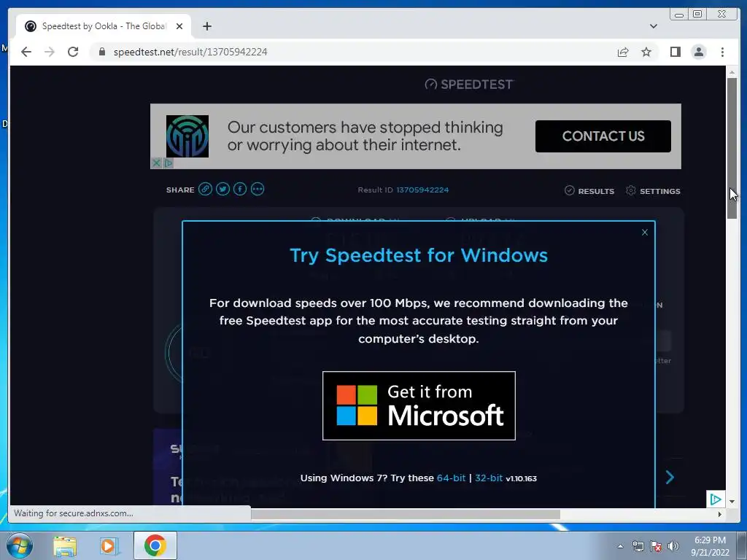Click the vertical scrollbar thumb

click(x=732, y=148)
